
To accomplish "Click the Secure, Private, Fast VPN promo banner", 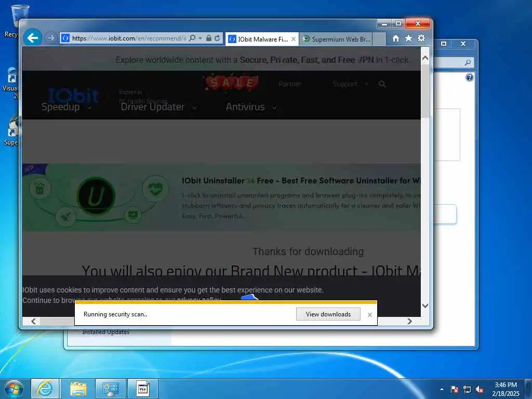I will 262,60.
